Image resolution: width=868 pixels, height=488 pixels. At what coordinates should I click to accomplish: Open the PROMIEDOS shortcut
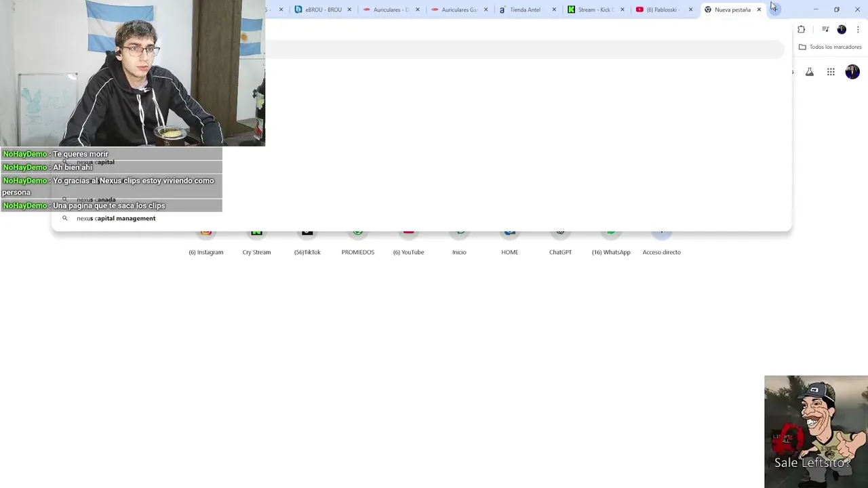point(358,241)
